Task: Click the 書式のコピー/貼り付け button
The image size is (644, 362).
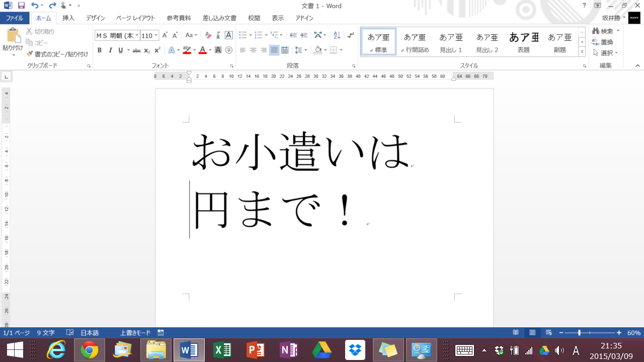Action: coord(57,54)
